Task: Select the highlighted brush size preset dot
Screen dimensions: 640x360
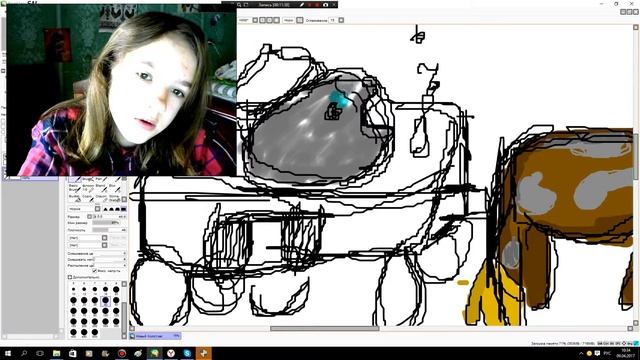Action: coord(105,301)
